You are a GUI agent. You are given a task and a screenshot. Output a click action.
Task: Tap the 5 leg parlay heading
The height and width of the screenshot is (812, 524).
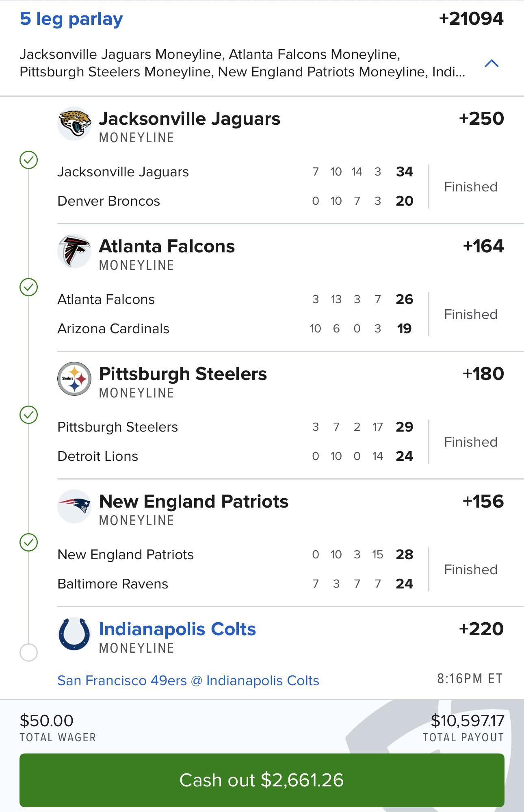pyautogui.click(x=71, y=19)
